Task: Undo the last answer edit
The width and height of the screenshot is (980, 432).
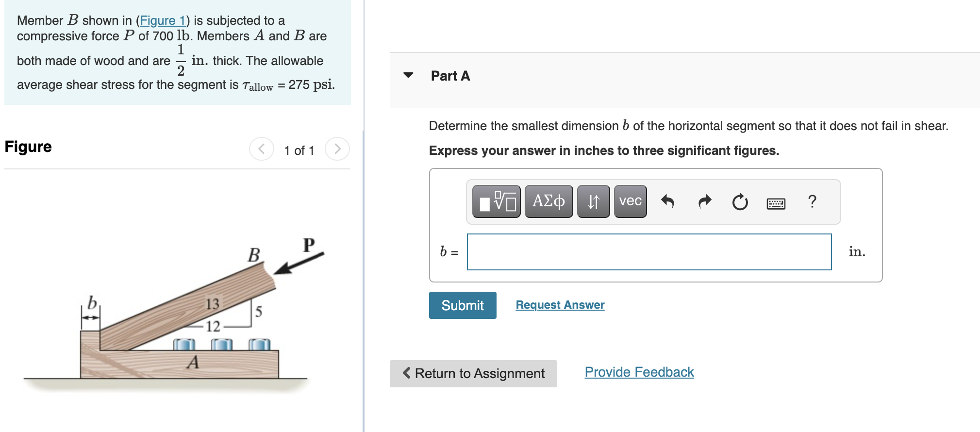Action: (667, 202)
